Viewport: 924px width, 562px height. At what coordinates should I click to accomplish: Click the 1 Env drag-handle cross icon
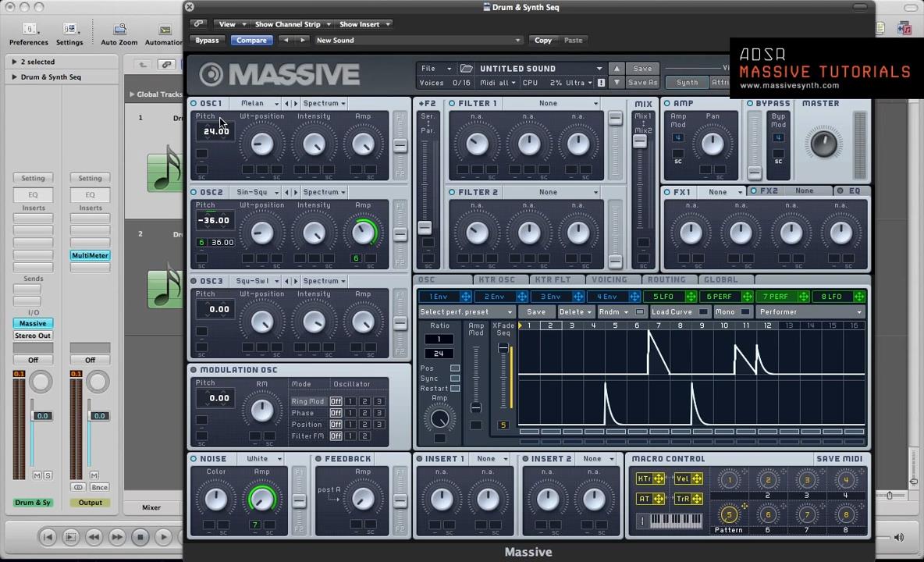pos(466,297)
